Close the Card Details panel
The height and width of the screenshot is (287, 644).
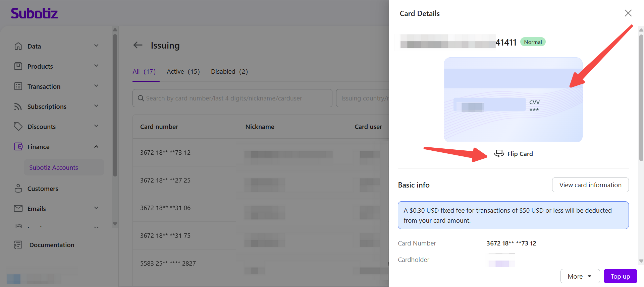(628, 13)
